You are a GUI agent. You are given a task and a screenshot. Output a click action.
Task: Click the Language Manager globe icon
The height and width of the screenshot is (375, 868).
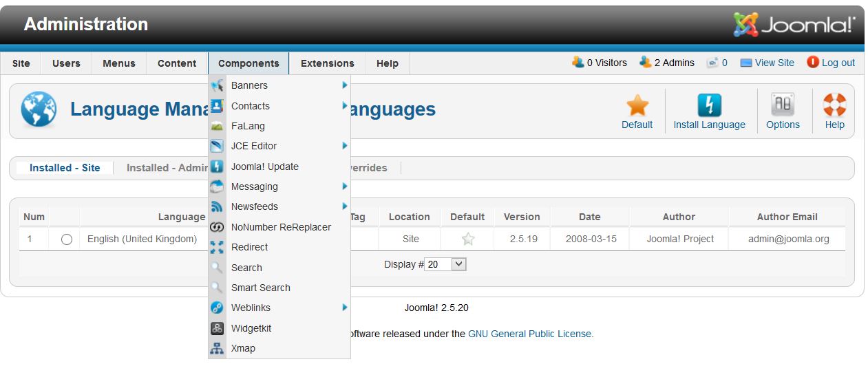coord(39,110)
